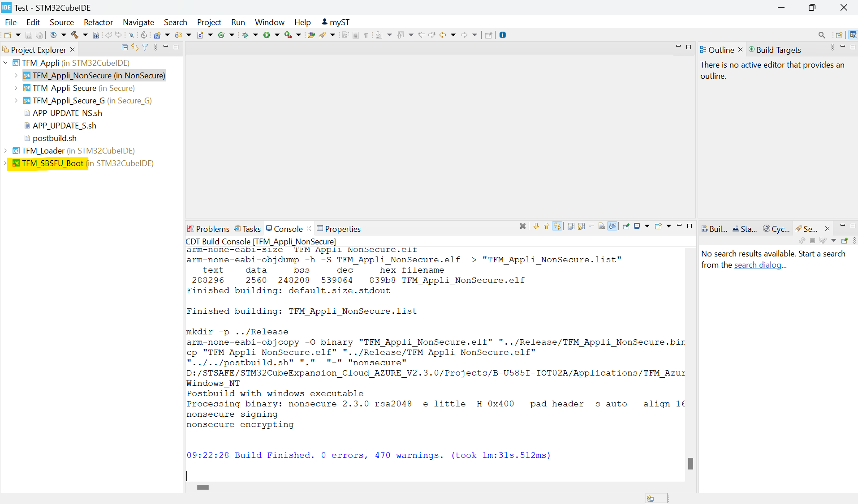Image resolution: width=858 pixels, height=504 pixels.
Task: Open the search icon at top right
Action: tap(822, 34)
